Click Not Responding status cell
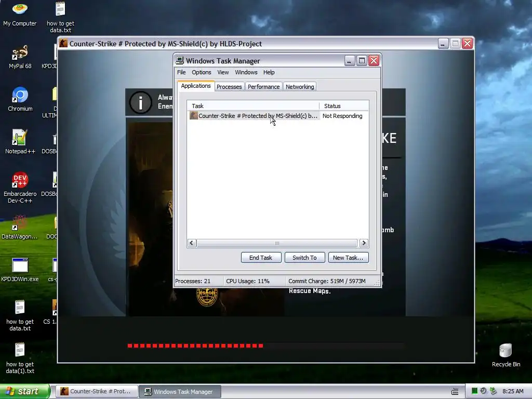532x399 pixels. (342, 116)
